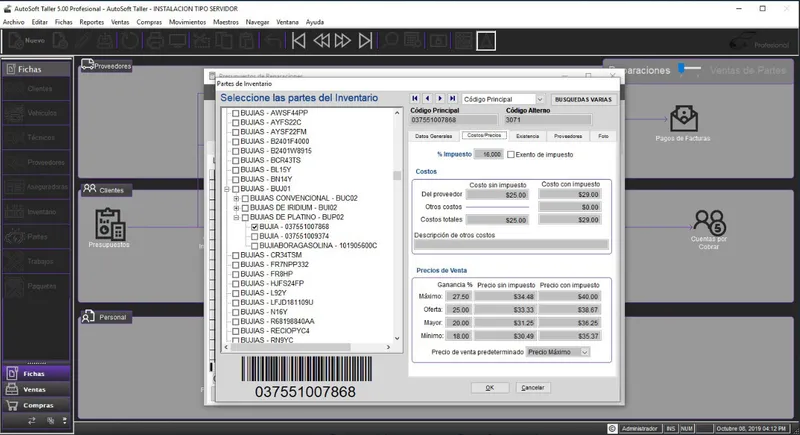Click the refresh circular arrow toolbar icon
The image size is (800, 435).
coord(130,41)
